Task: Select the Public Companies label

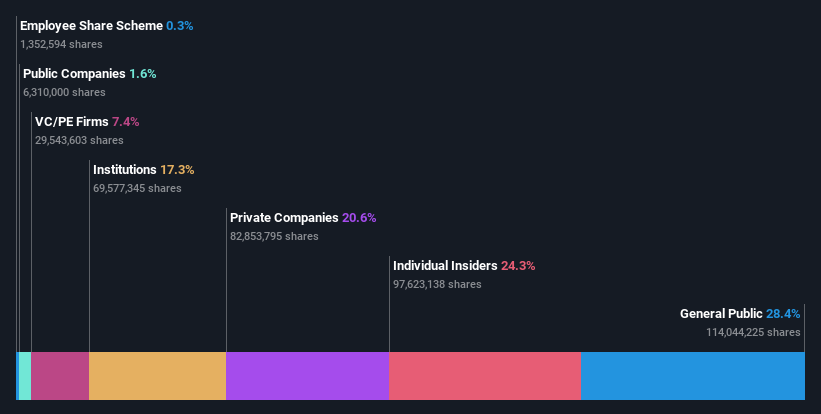Action: 74,74
